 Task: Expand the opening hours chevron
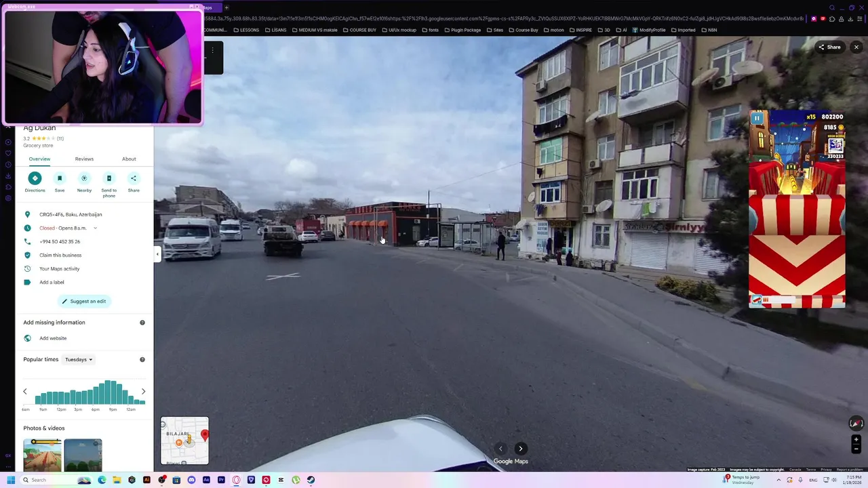tap(95, 228)
